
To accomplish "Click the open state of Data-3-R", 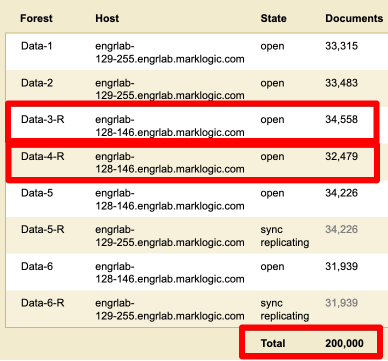I will click(x=272, y=120).
